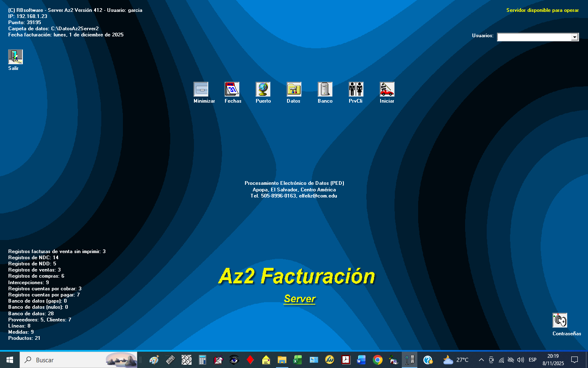The image size is (588, 368).
Task: Click the Az2 Facturación title text
Action: [297, 276]
